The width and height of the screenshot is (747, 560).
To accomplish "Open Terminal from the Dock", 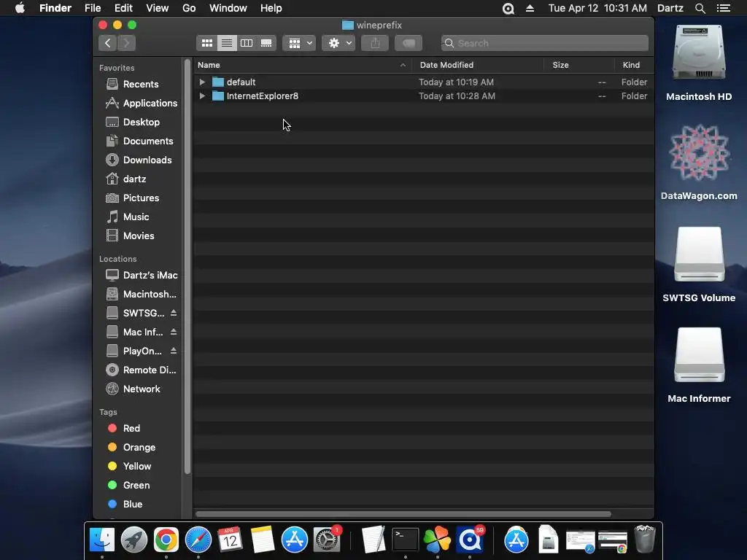I will click(x=406, y=540).
